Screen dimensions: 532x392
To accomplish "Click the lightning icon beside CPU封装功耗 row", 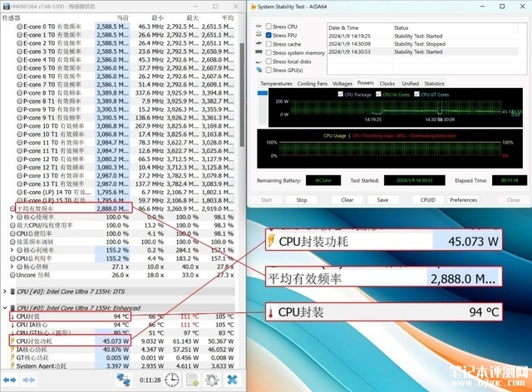I will (12, 341).
